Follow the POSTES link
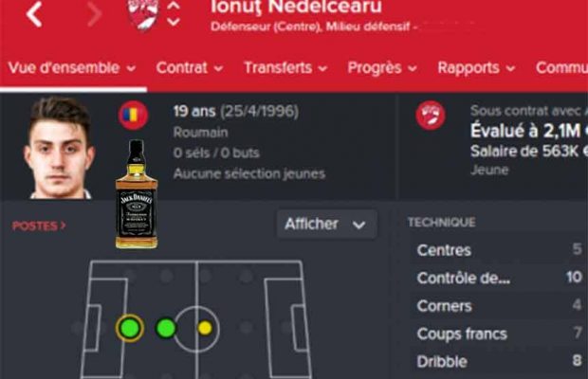588x379 pixels. tap(39, 226)
